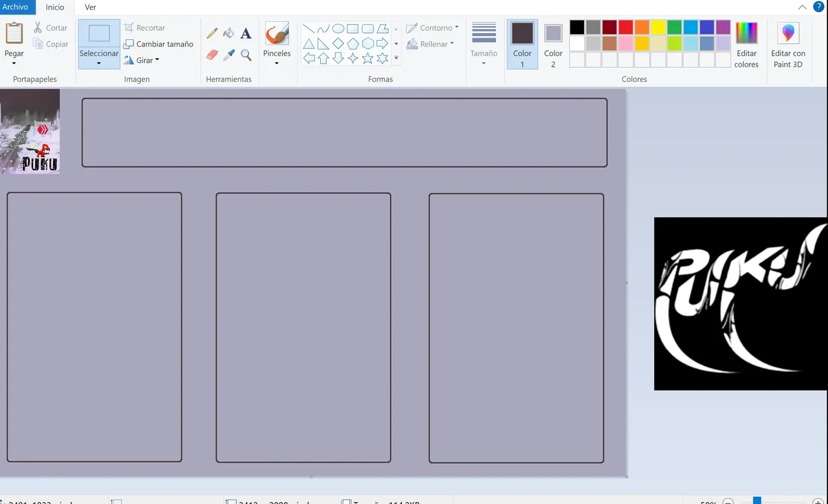Choose the Line shape
The image size is (828, 504).
pyautogui.click(x=309, y=28)
